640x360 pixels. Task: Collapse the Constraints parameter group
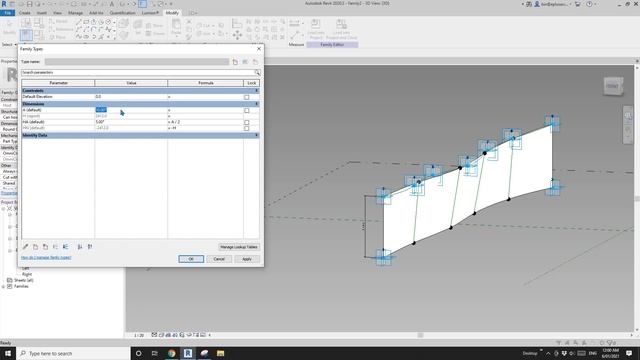(257, 91)
